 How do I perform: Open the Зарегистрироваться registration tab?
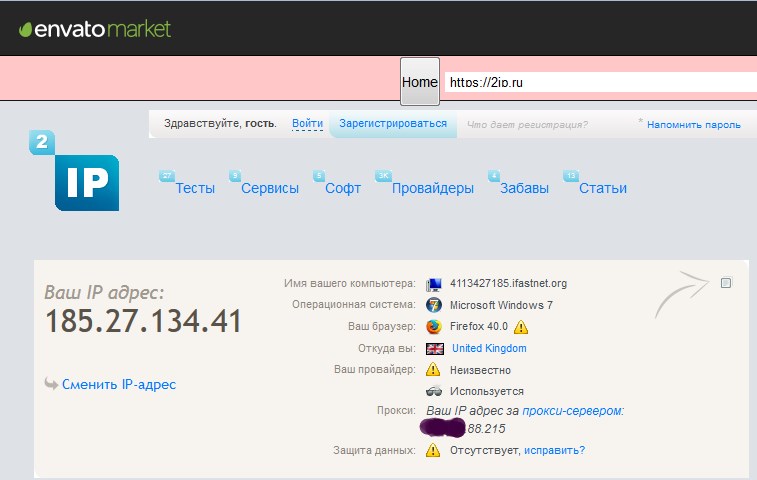(x=393, y=124)
